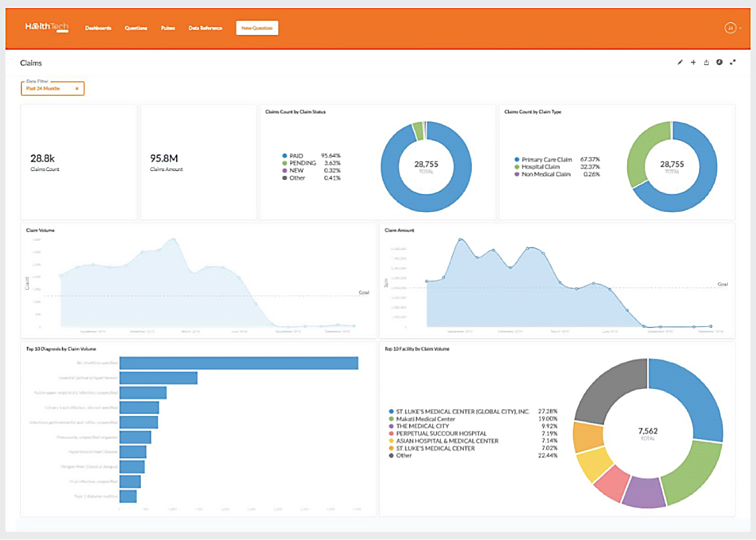This screenshot has width=756, height=540.
Task: Click the share dashboard icon
Action: click(706, 62)
